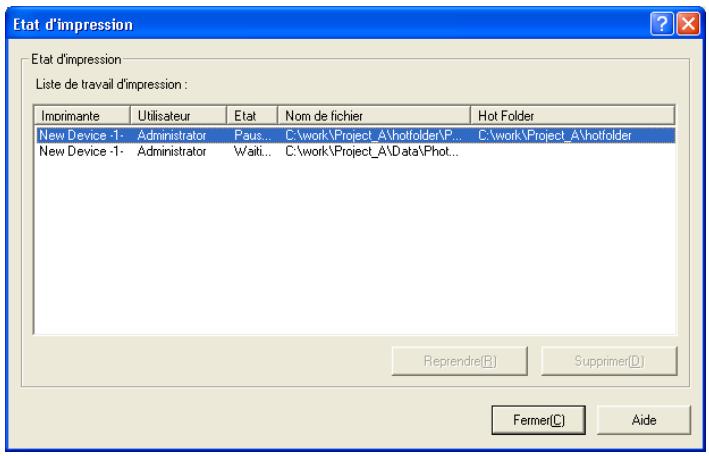Click file name C:\work\Project_A\Data\Phot...
709x456 pixels.
pos(372,151)
